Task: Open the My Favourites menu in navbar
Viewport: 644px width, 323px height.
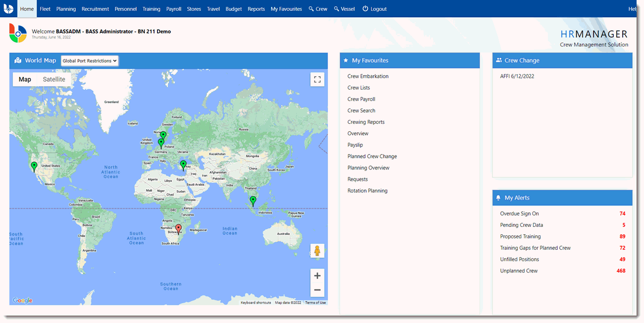Action: tap(286, 9)
